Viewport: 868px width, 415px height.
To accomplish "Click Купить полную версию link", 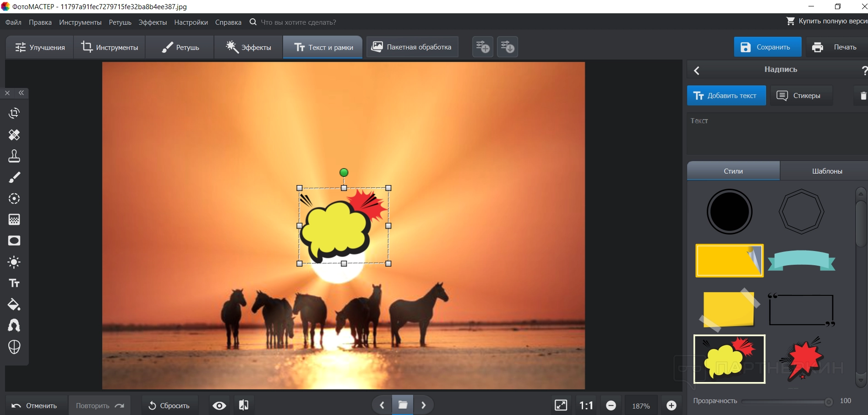I will coord(827,21).
